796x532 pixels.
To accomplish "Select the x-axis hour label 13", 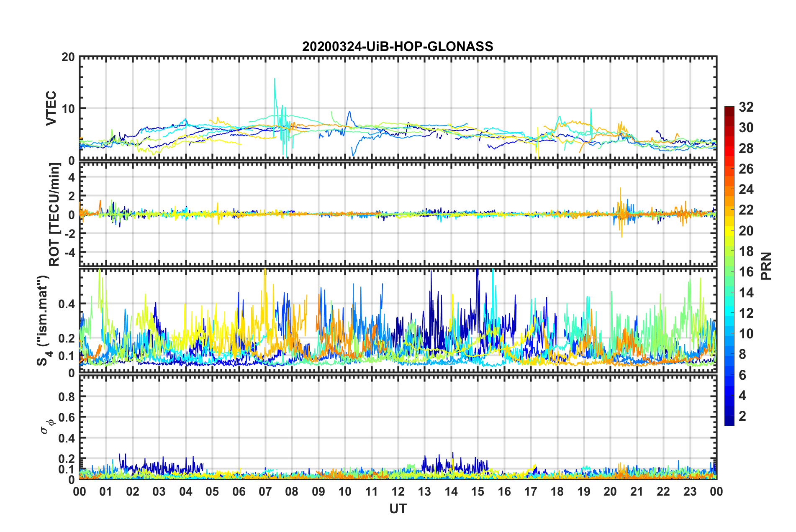I will pyautogui.click(x=424, y=491).
